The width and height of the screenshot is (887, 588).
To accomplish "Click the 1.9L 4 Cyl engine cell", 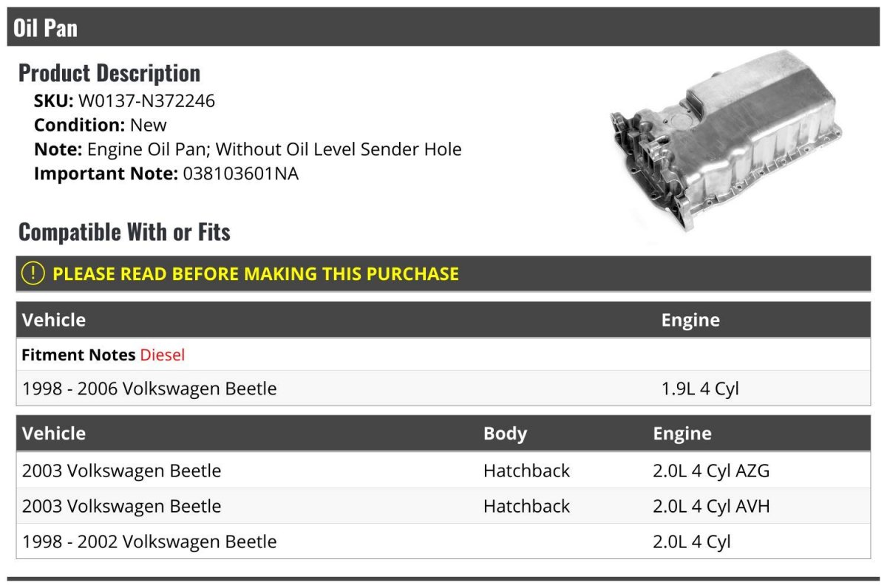I will [700, 389].
